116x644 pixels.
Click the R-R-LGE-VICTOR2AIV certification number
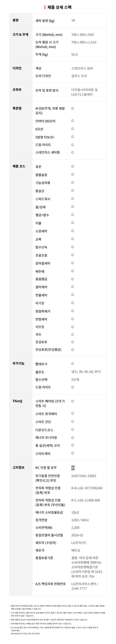87,488
